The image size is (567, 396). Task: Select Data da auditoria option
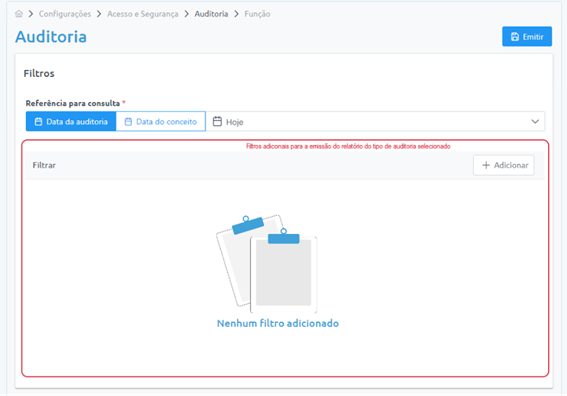pos(71,122)
